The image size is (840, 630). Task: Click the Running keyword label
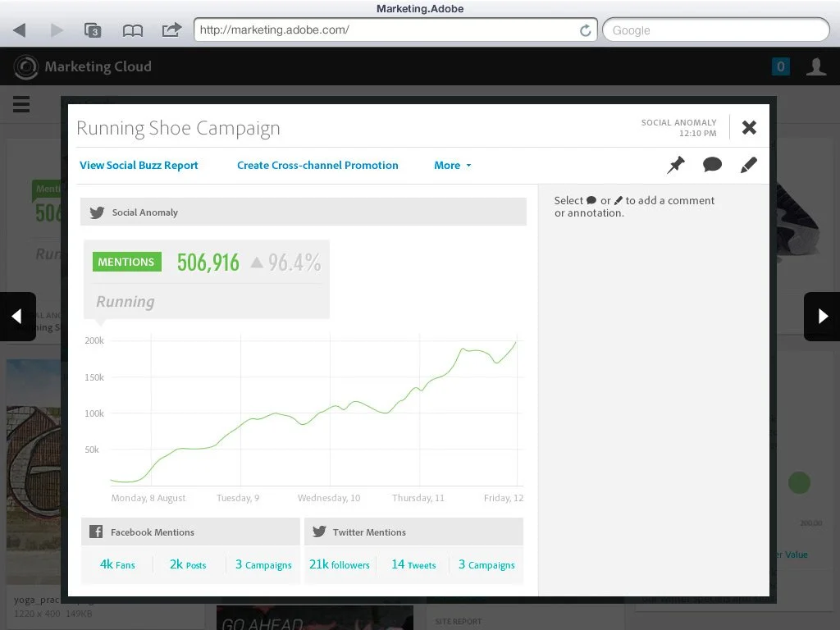[126, 302]
